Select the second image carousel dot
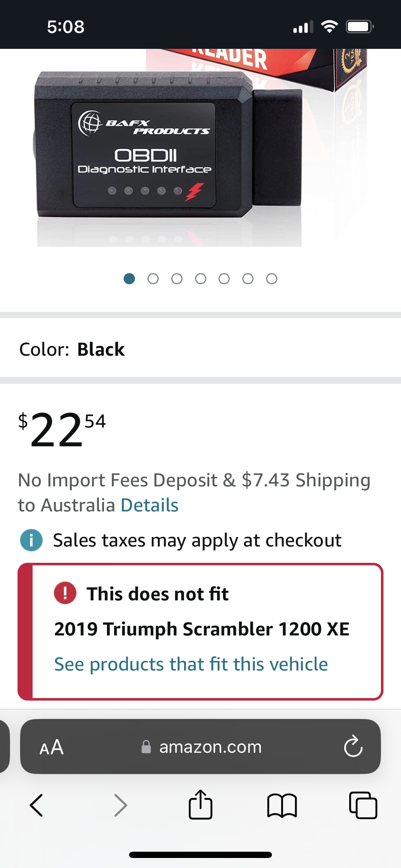The height and width of the screenshot is (868, 401). [153, 278]
